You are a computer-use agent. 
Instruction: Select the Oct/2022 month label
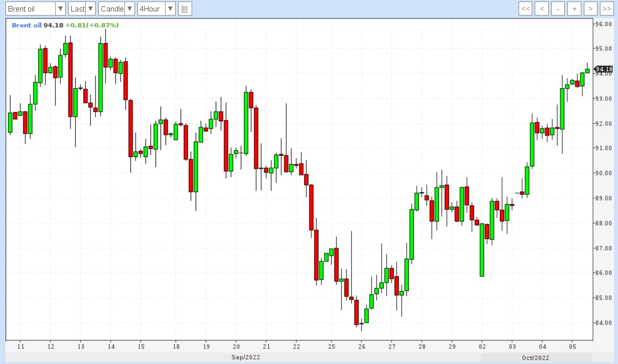[x=535, y=357]
